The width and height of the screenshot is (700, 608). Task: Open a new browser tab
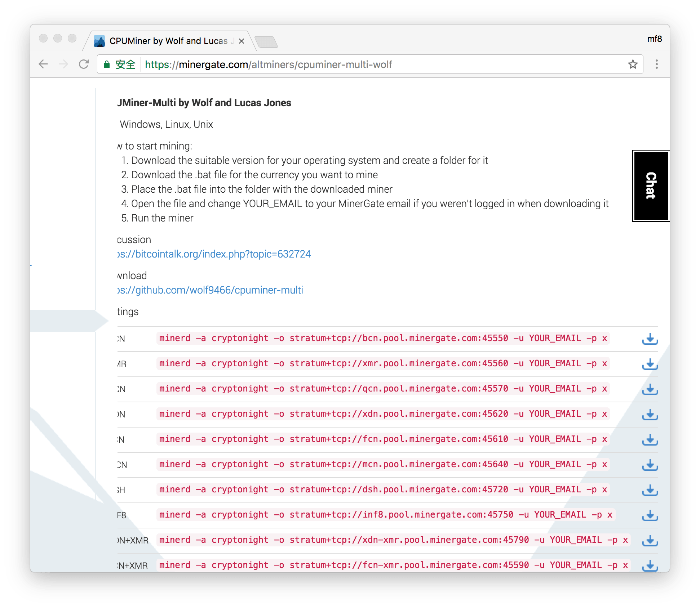pos(266,42)
